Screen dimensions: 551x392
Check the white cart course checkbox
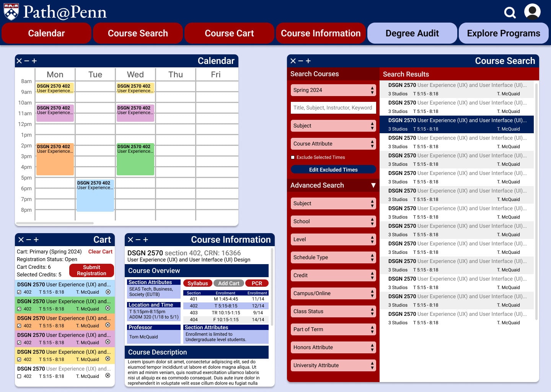coord(19,376)
